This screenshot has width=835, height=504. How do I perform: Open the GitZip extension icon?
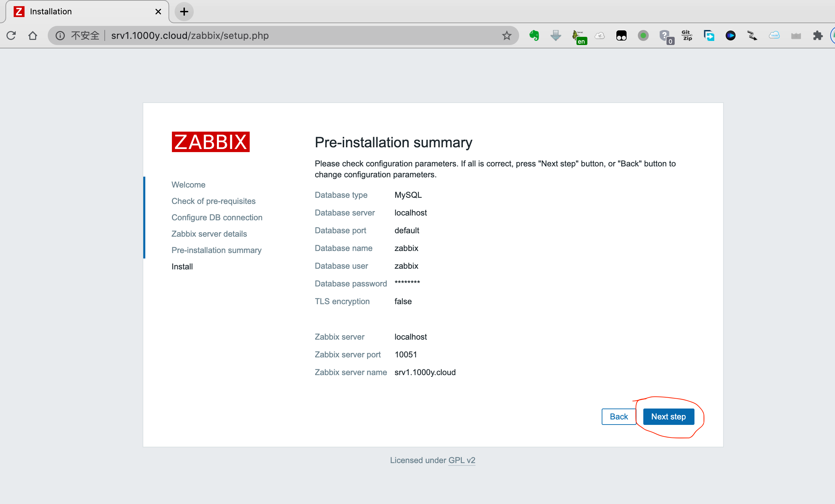(687, 35)
